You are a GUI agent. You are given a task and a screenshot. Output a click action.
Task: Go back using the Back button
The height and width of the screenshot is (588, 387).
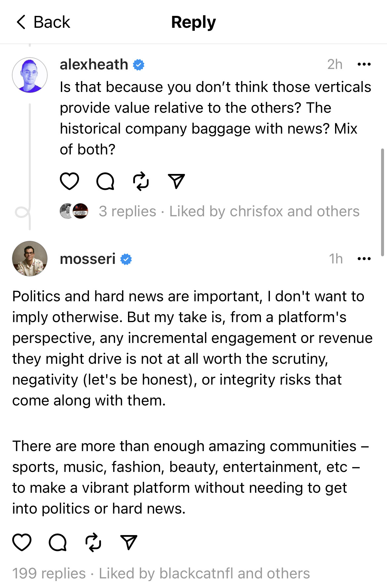43,22
